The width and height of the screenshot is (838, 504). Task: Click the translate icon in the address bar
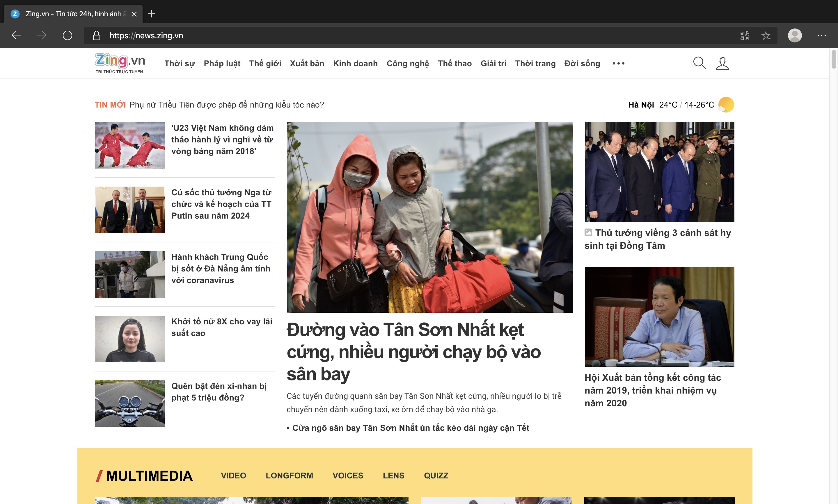pos(745,35)
